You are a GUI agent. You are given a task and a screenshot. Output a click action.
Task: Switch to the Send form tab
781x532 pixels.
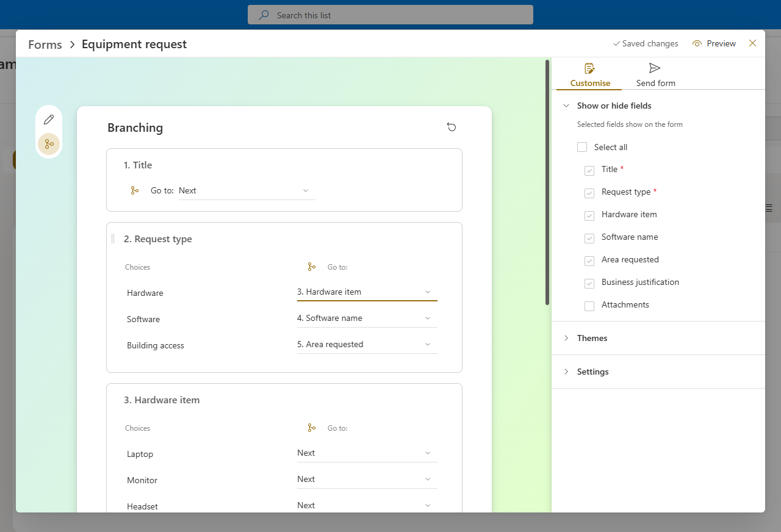click(x=655, y=75)
